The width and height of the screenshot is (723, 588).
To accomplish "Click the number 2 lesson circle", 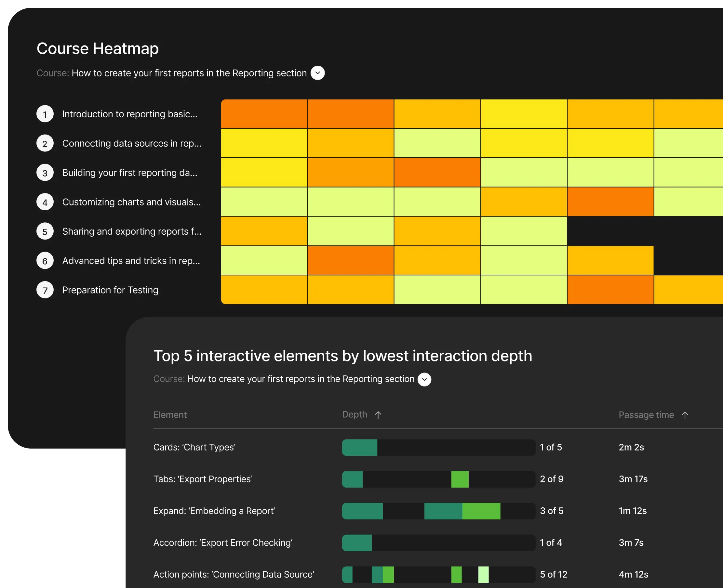I will click(x=45, y=144).
